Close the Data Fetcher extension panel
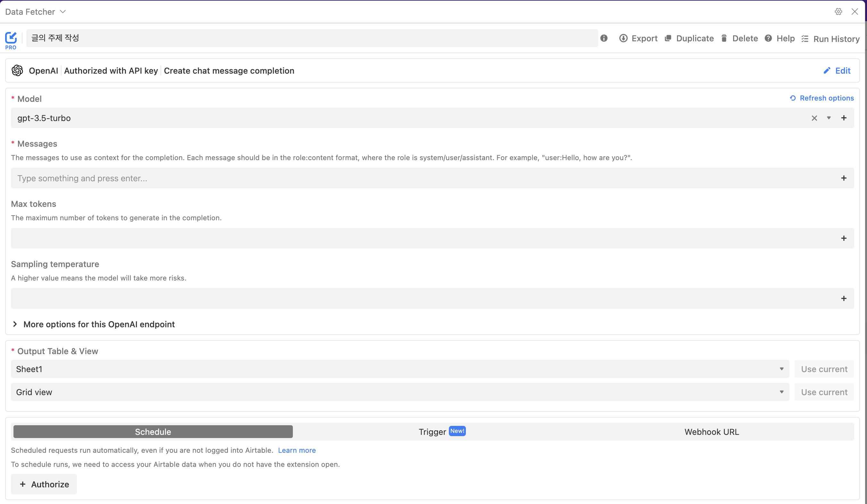 pyautogui.click(x=855, y=12)
